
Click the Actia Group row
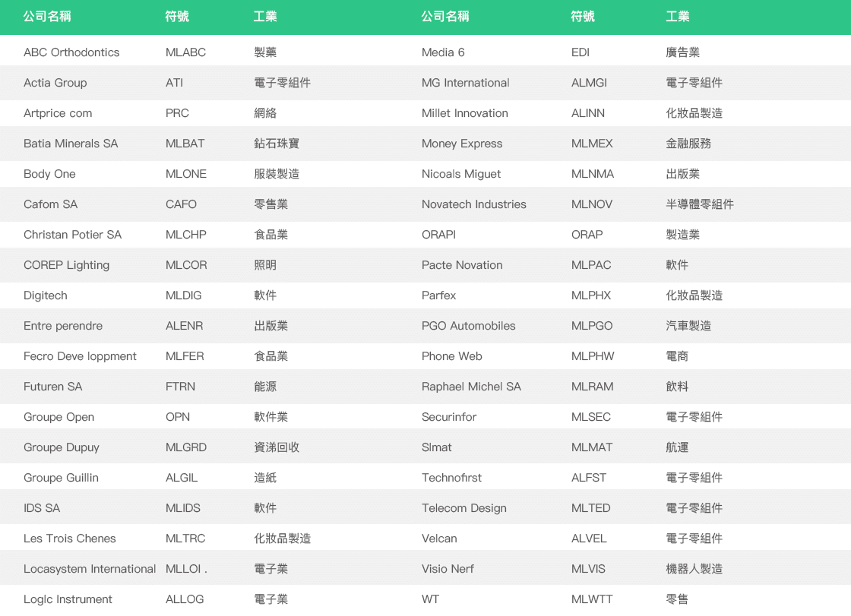pos(55,83)
